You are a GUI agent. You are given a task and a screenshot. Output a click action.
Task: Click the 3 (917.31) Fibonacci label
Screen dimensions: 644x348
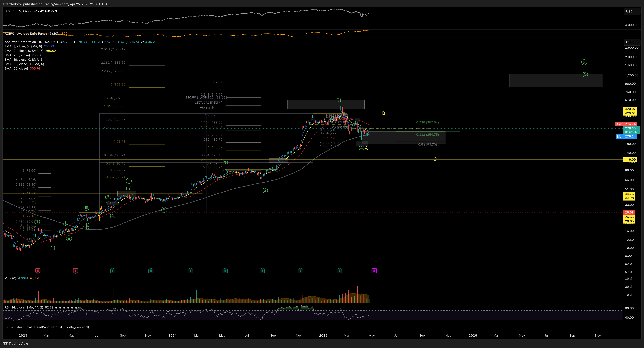pyautogui.click(x=215, y=82)
